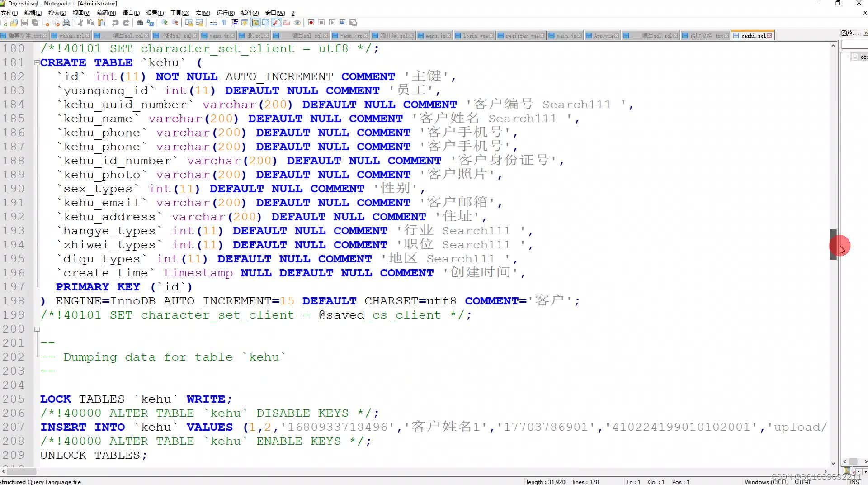
Task: Close the ceshi.sql tab
Action: coord(769,36)
